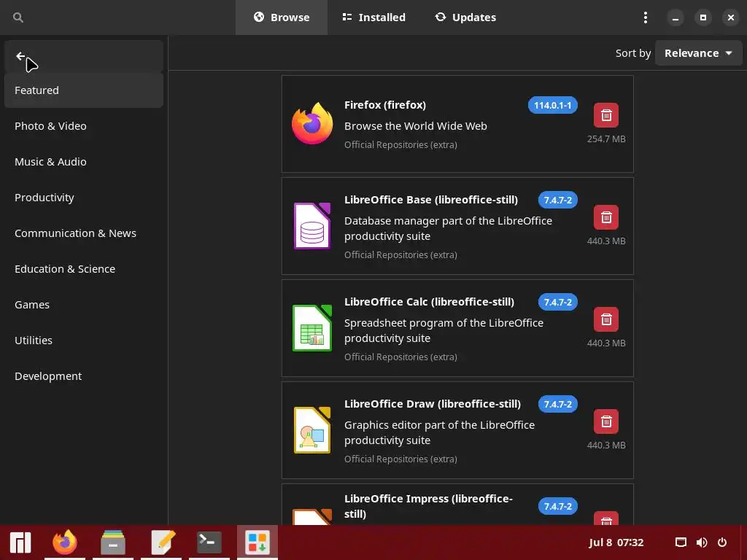
Task: Remove LibreOffice Calc with trash button
Action: tap(606, 319)
